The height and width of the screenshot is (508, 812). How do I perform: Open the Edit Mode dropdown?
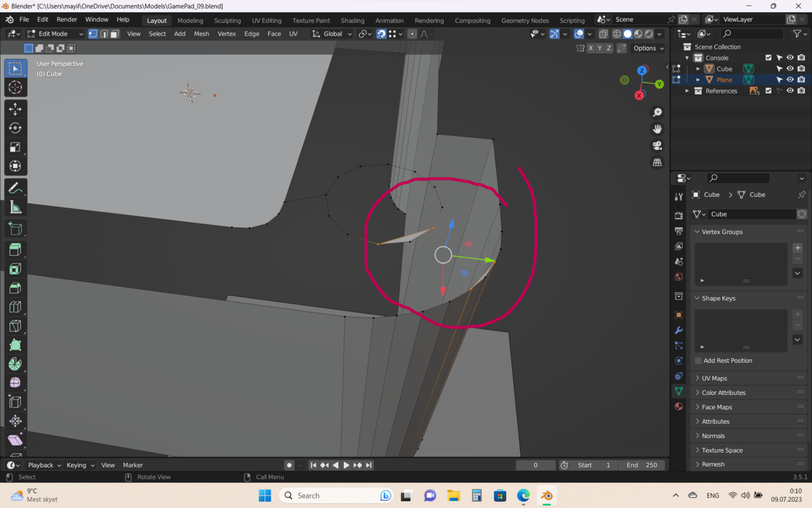55,34
